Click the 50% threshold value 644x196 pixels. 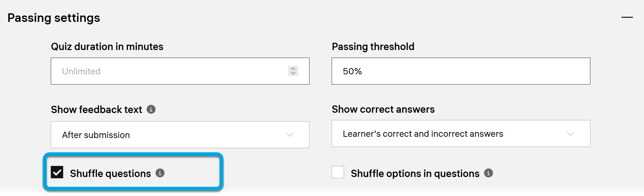352,71
